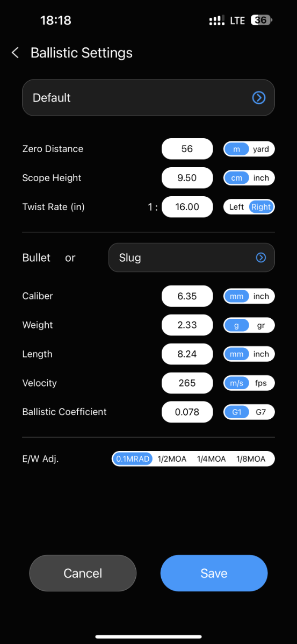This screenshot has width=297, height=644.
Task: Select 1/8MOA adjustment option
Action: [251, 459]
